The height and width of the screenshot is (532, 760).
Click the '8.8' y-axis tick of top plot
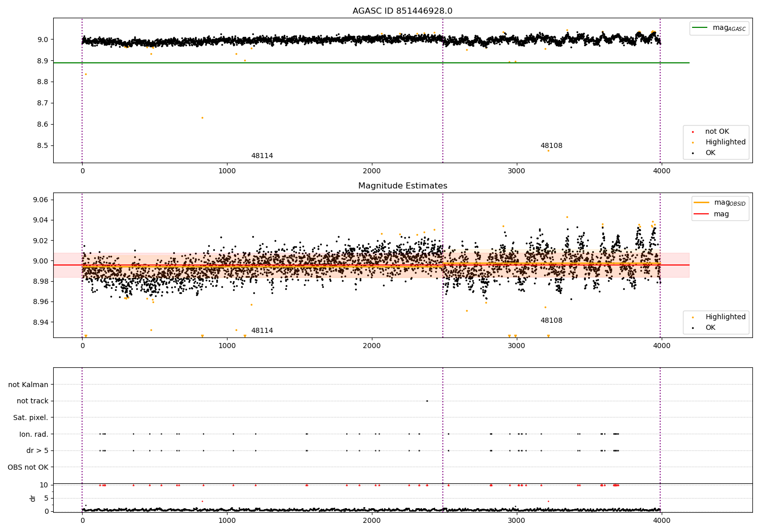[x=43, y=82]
